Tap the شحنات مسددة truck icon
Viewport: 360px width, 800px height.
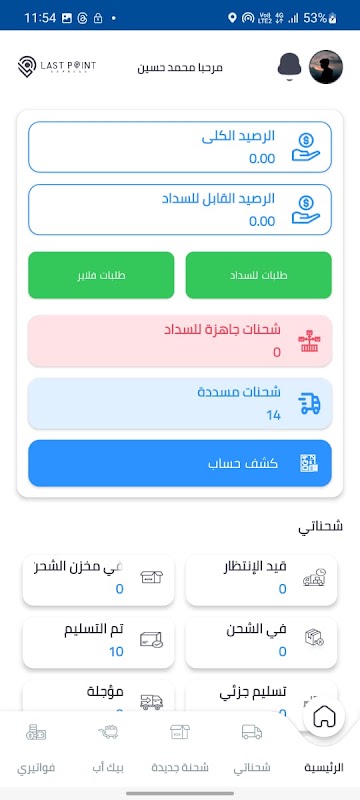(309, 404)
